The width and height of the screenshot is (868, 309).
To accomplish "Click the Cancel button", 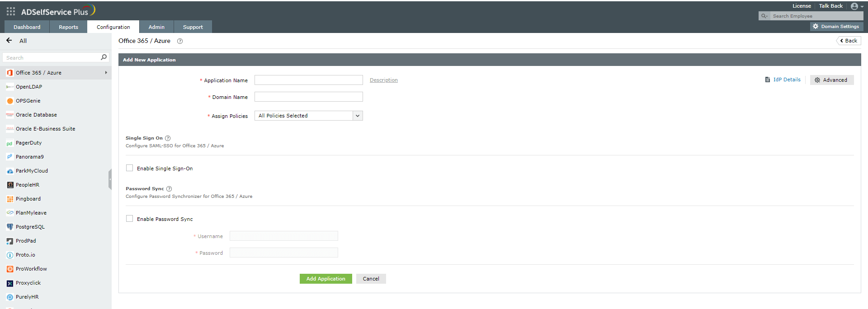I will pyautogui.click(x=371, y=279).
